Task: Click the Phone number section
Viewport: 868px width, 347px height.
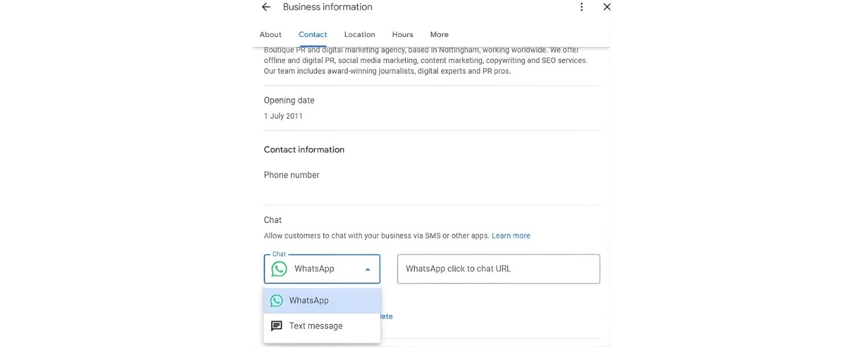Action: [291, 173]
